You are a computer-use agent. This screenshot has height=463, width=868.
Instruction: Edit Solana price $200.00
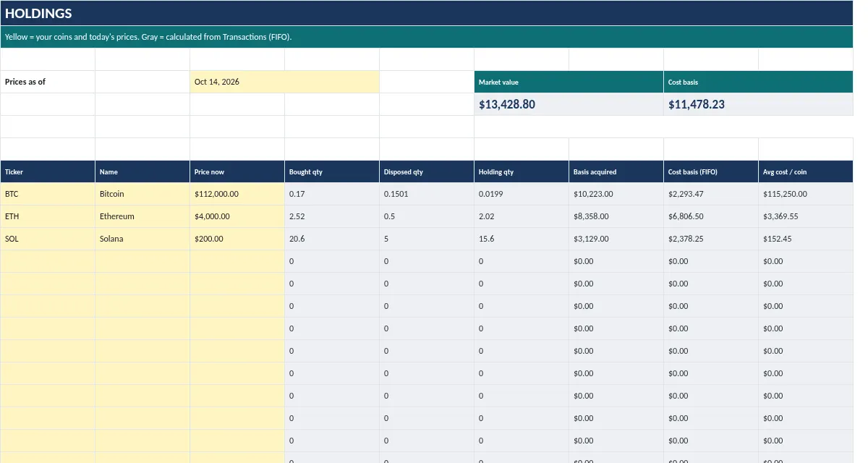(x=237, y=239)
